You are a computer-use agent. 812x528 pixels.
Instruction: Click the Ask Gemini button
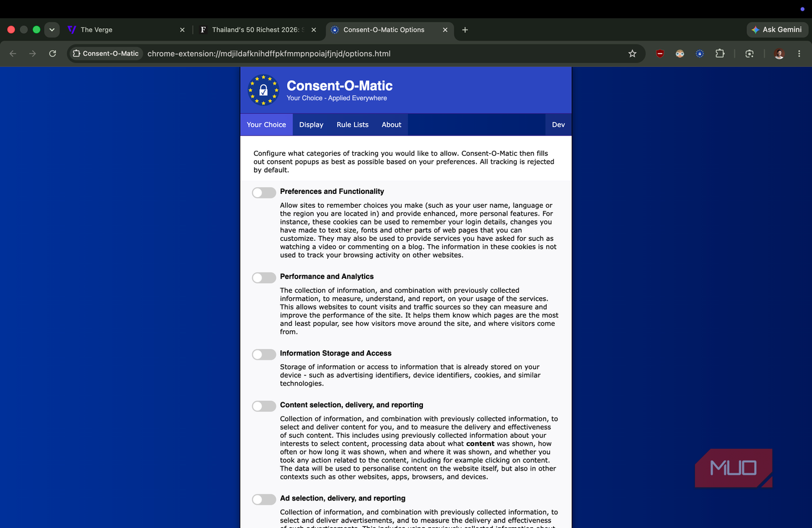776,29
